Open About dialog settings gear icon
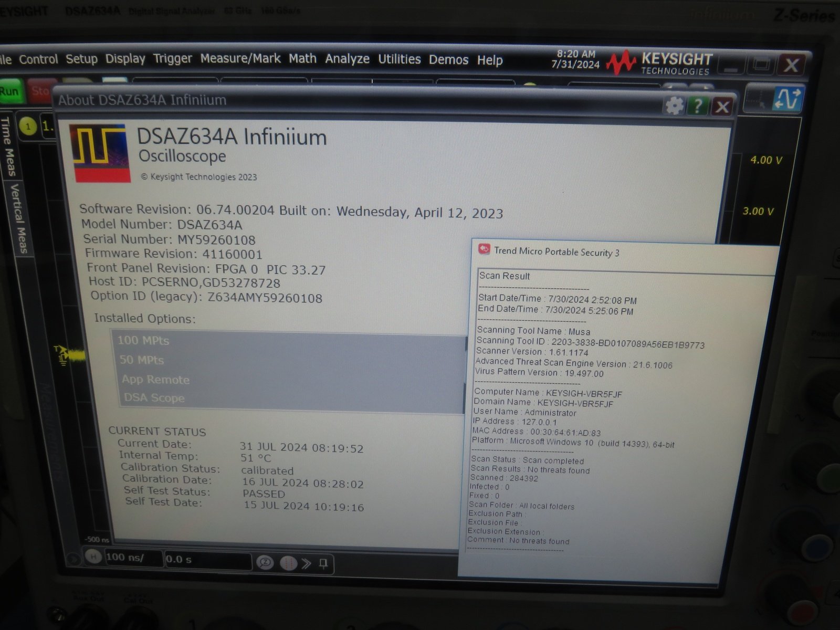 [674, 106]
